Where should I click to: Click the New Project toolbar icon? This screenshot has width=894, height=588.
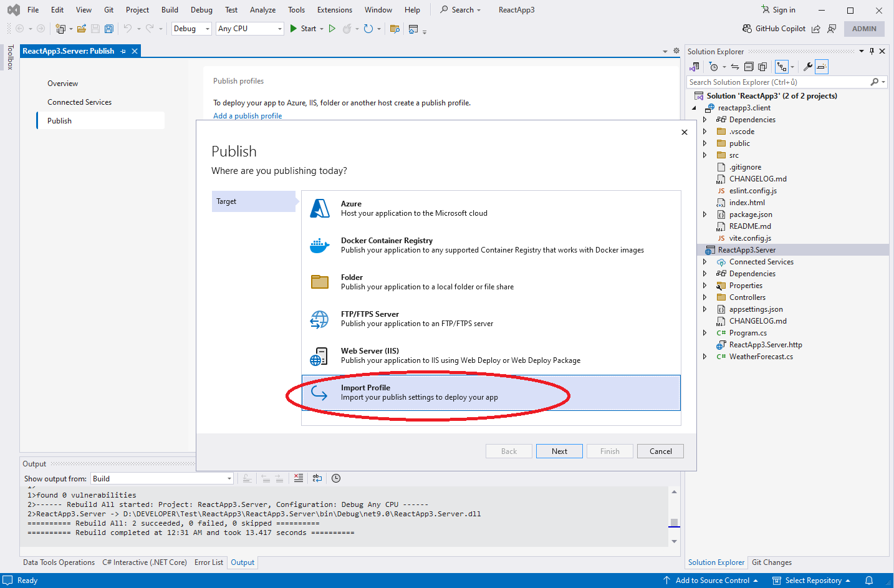[x=60, y=29]
